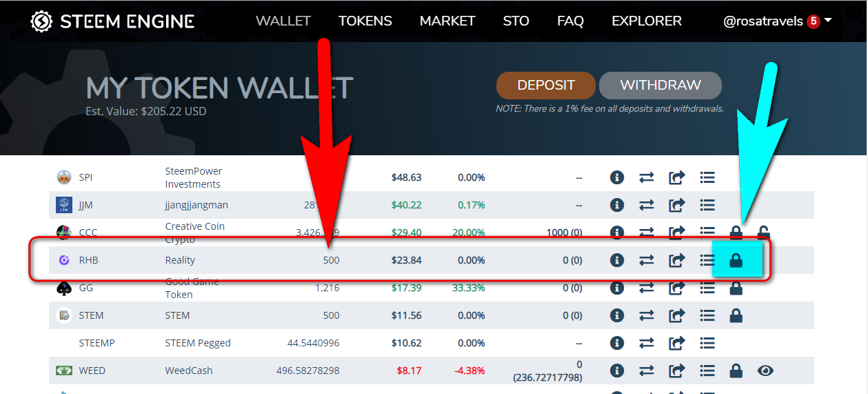The width and height of the screenshot is (868, 394).
Task: Click the eye icon in WEED row
Action: point(765,371)
